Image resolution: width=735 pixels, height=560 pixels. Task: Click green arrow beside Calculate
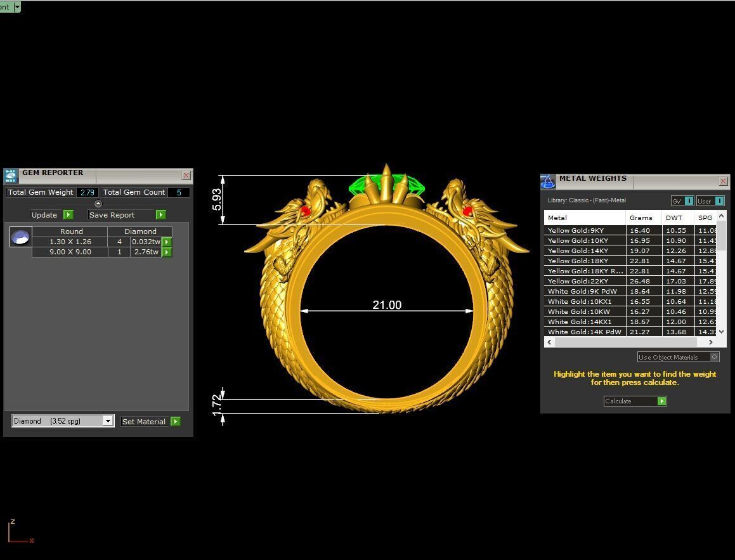click(x=662, y=401)
